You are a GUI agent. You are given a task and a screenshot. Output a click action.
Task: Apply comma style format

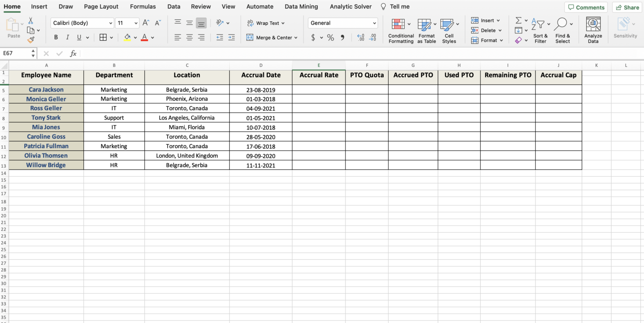tap(343, 38)
